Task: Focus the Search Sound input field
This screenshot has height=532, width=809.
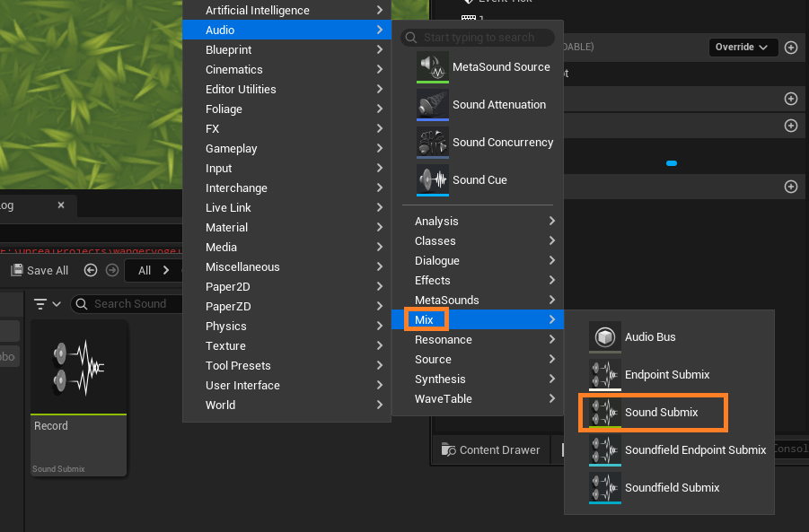Action: [x=135, y=304]
